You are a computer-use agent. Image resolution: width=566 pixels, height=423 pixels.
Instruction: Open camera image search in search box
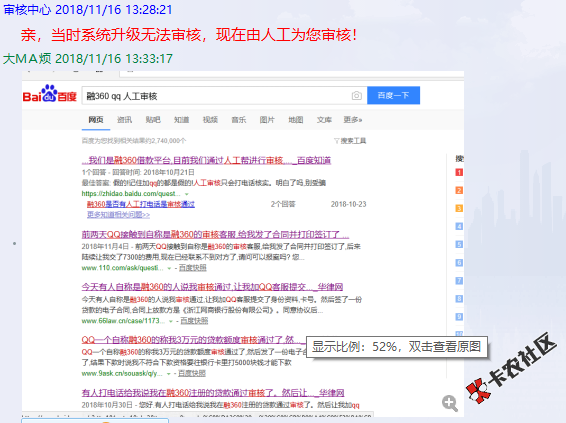tap(356, 96)
